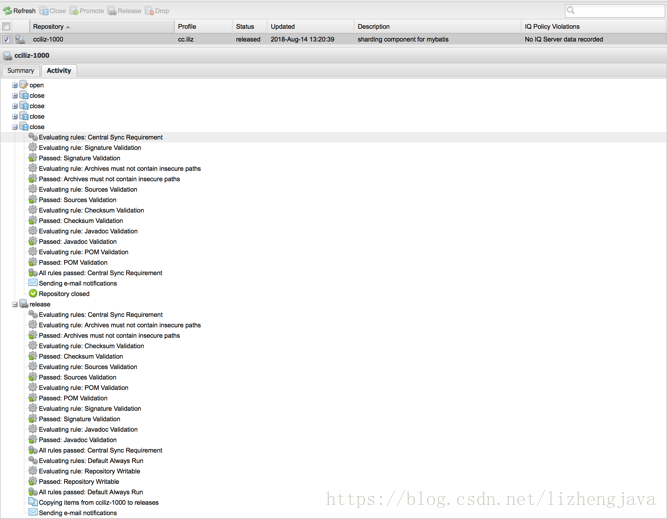Click icon beside Evaluating rules: Default Always Run
Screen dimensions: 667x519
point(33,460)
